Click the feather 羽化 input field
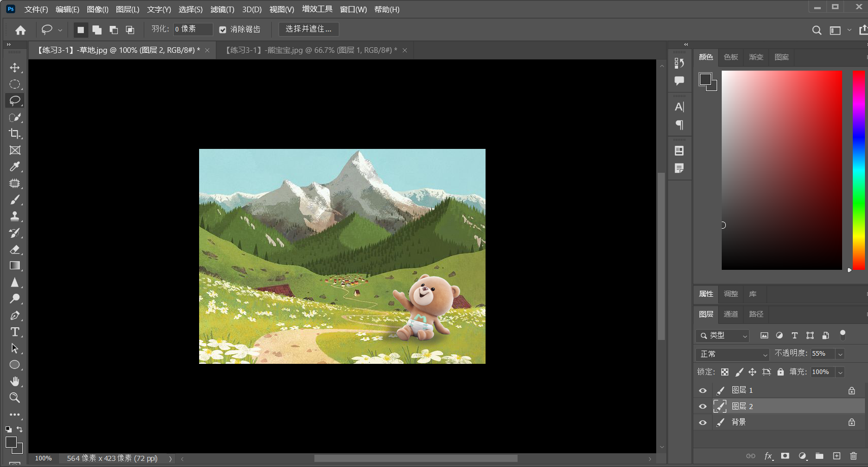Image resolution: width=868 pixels, height=467 pixels. tap(193, 29)
